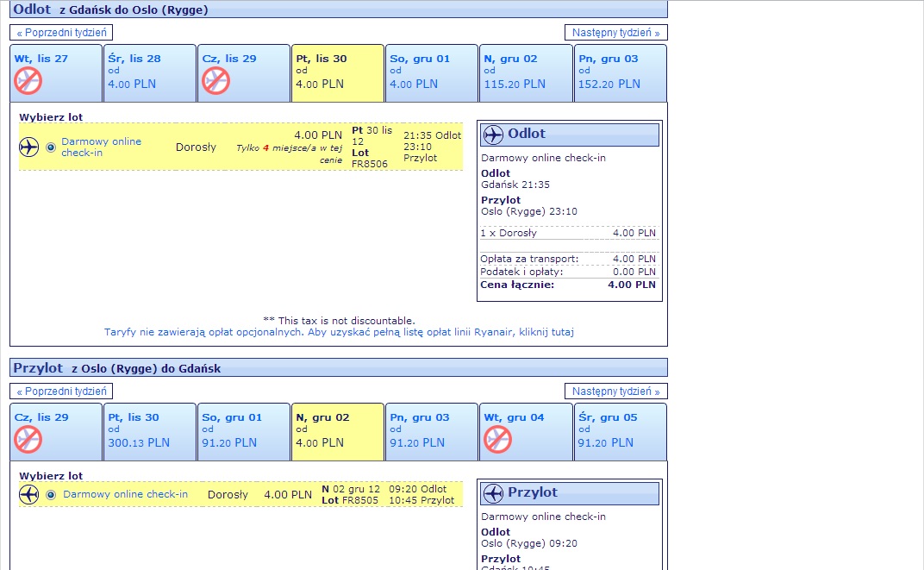Choose return date Pn, gru 03 for 91.20 PLN

pos(432,432)
